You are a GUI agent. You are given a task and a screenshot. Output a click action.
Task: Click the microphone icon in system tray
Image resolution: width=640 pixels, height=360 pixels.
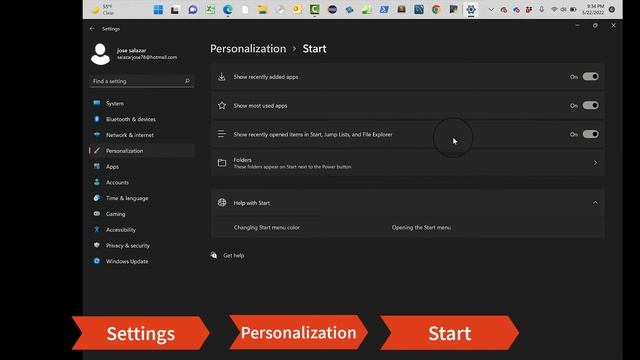coord(542,9)
